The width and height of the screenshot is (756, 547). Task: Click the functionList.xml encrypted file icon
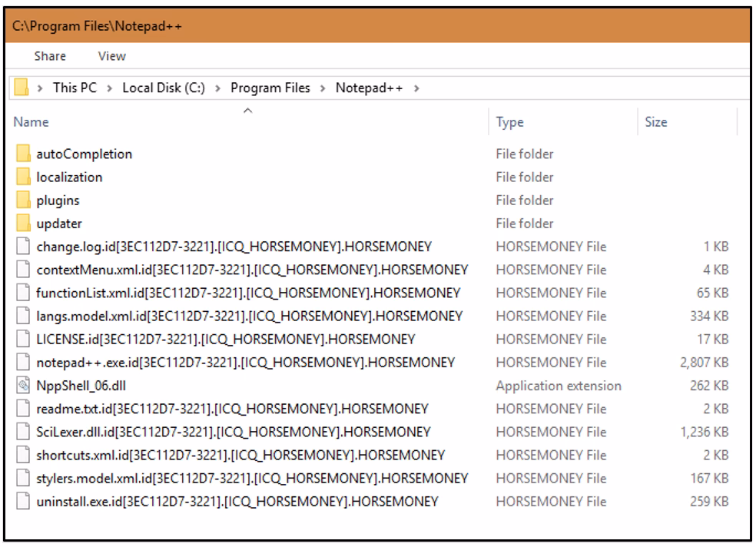coord(22,293)
